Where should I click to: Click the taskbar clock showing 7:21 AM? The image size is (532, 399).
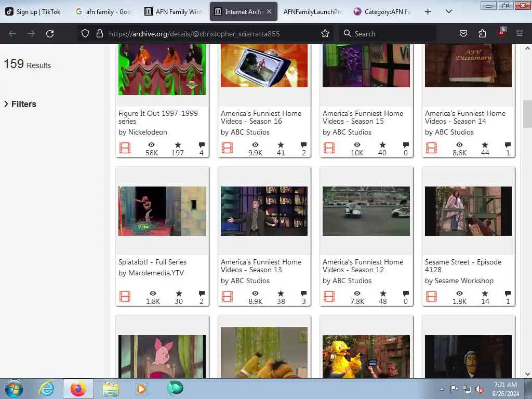506,389
